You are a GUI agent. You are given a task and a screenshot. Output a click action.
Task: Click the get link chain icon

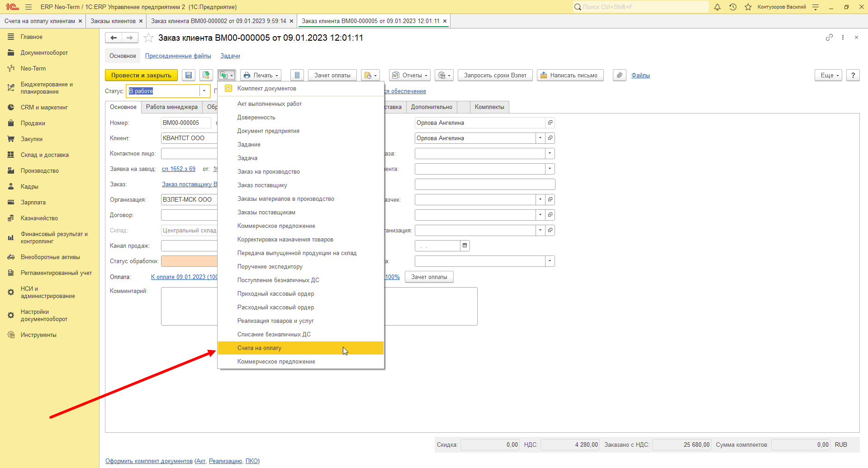829,38
